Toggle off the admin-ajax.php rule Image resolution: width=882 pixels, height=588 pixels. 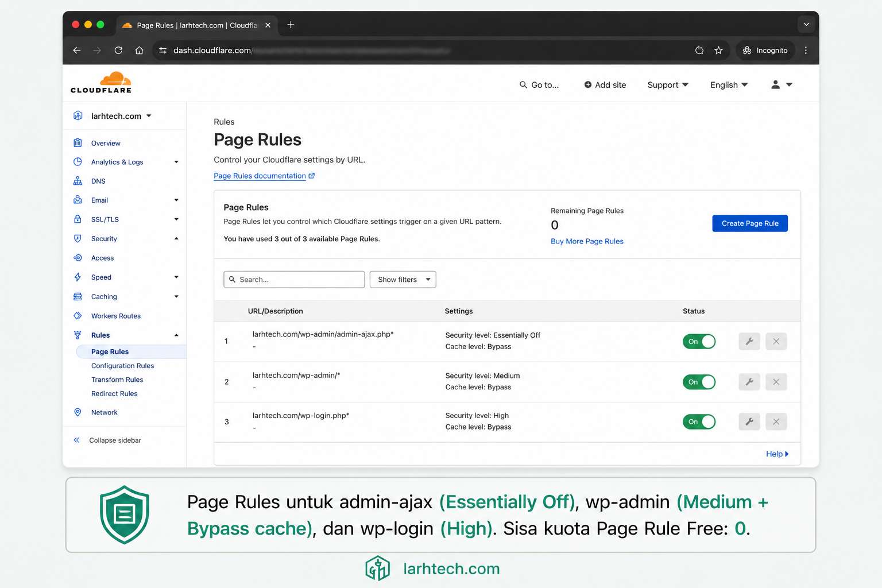click(x=699, y=341)
